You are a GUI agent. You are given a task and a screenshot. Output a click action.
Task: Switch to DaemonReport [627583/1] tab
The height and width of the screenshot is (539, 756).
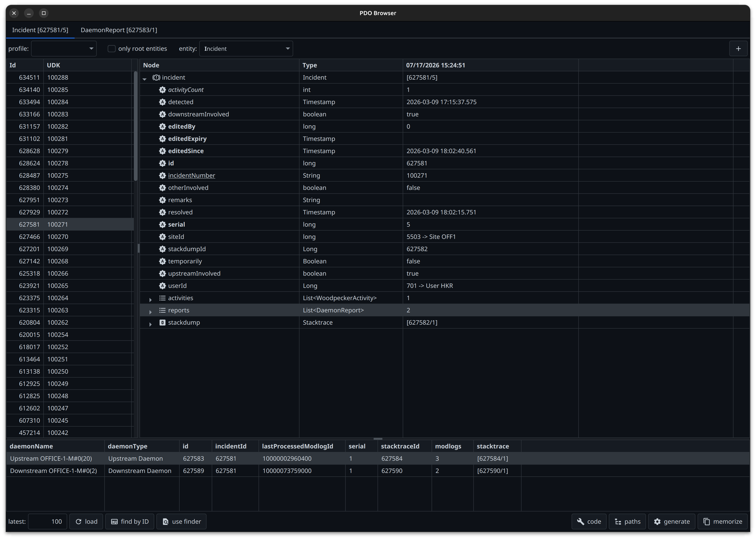click(x=119, y=30)
